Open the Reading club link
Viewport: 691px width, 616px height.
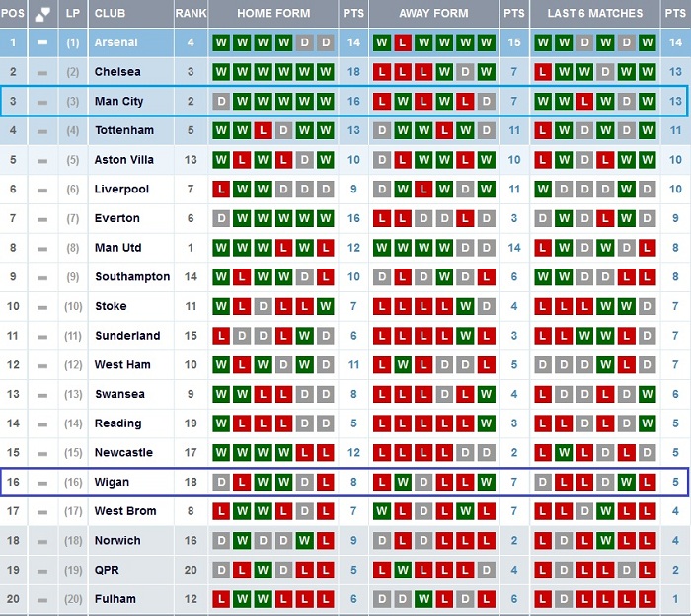pyautogui.click(x=117, y=423)
